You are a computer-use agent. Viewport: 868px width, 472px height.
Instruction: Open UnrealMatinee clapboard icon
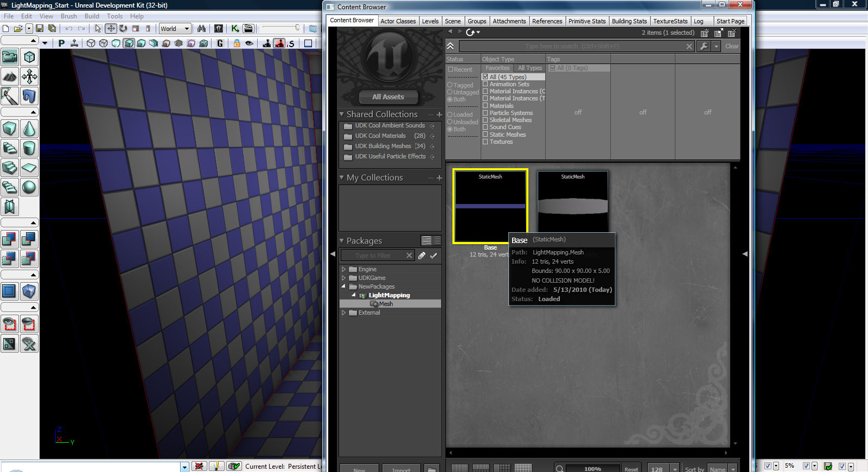coord(248,29)
